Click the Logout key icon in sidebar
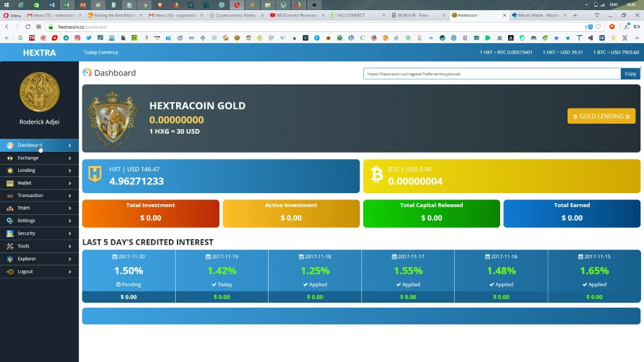 click(10, 271)
